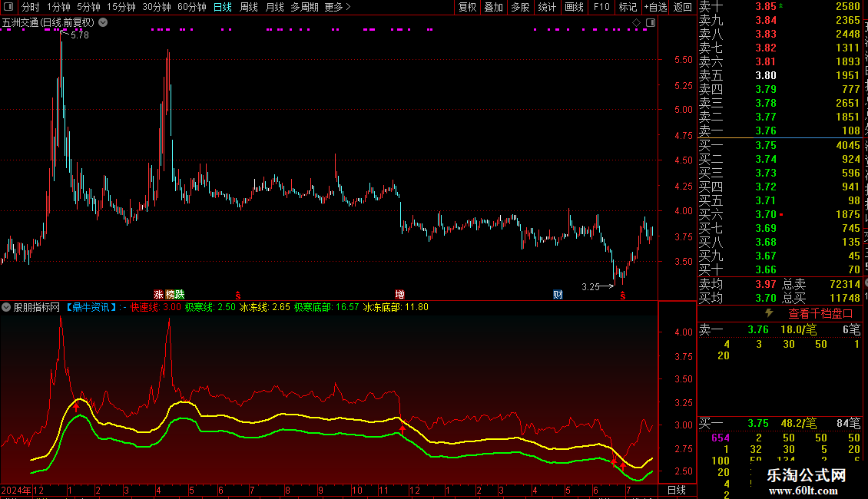Select the 1分钟 period tab

coord(58,7)
